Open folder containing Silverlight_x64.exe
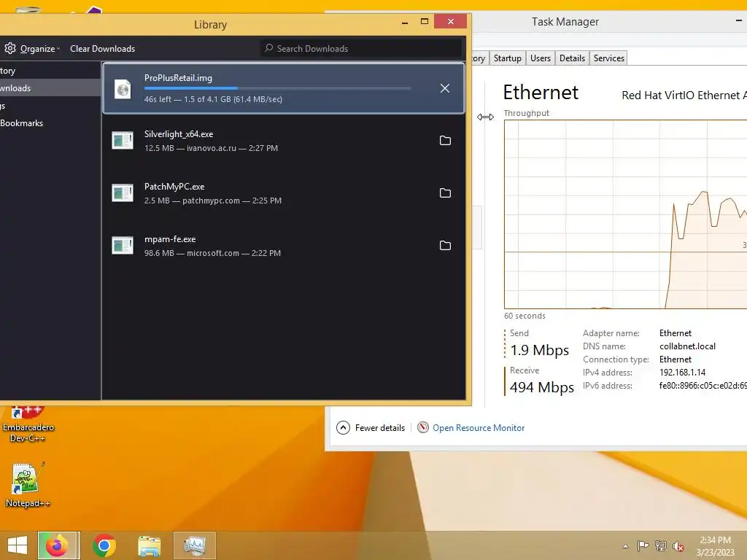This screenshot has height=560, width=747. click(445, 141)
